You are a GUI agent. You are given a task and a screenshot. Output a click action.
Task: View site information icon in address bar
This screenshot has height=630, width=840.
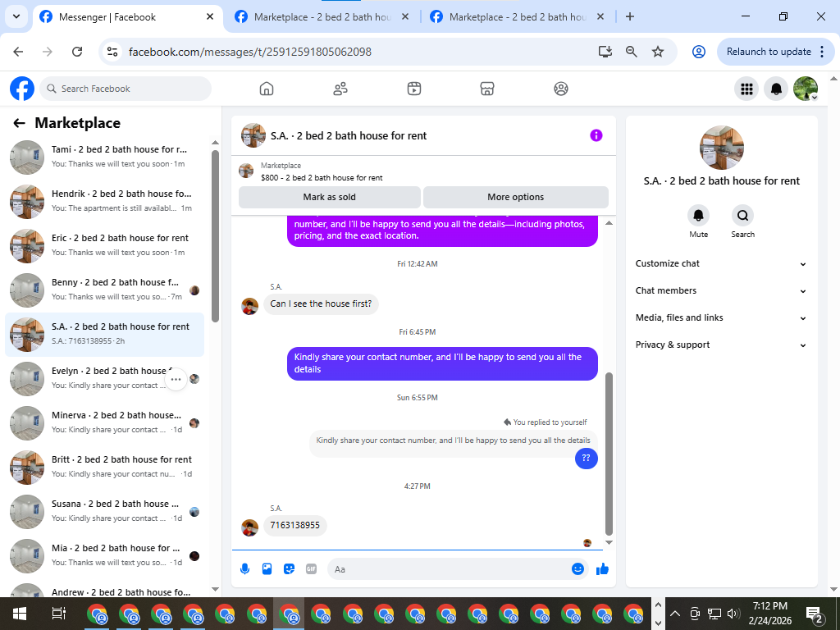(112, 52)
